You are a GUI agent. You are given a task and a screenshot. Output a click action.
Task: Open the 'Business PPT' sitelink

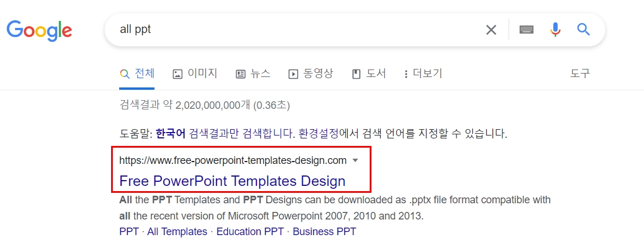325,232
